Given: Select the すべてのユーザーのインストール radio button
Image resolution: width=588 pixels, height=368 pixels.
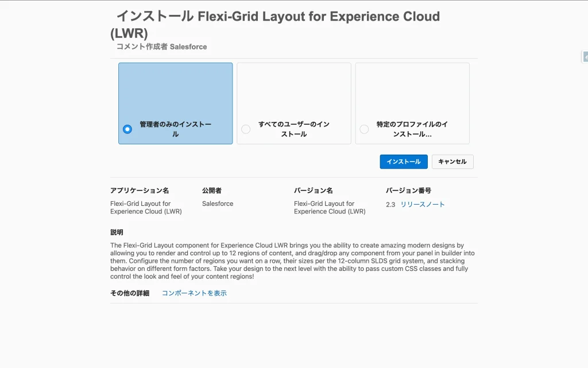Looking at the screenshot, I should 246,129.
